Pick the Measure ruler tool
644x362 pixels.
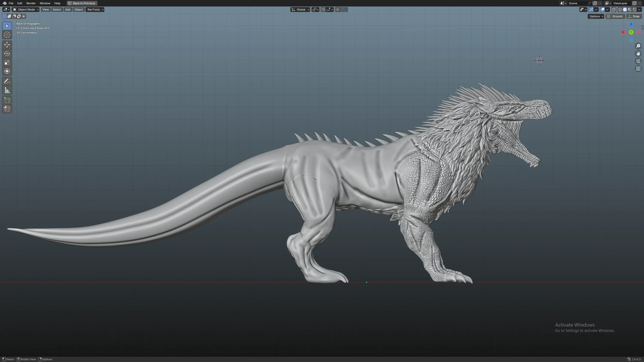[x=7, y=90]
